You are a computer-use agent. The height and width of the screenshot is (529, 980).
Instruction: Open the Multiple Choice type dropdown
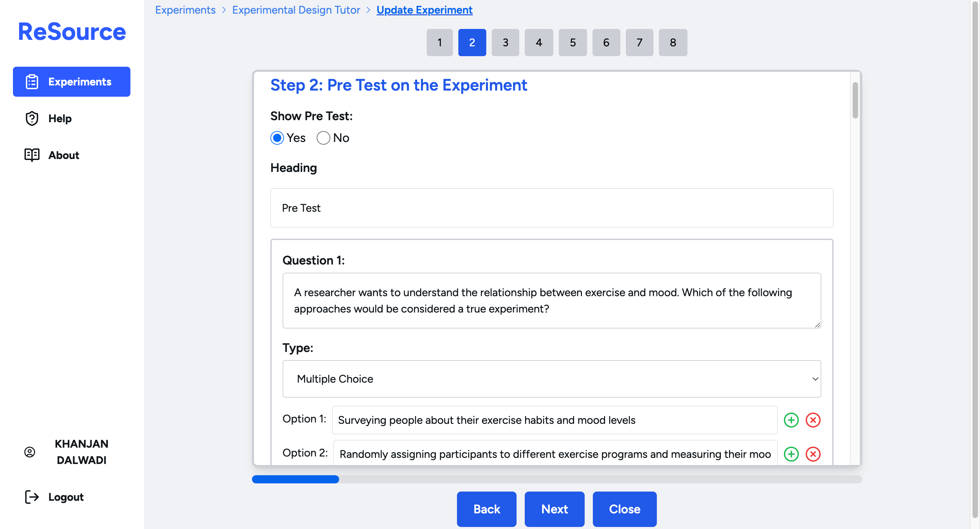(x=551, y=379)
